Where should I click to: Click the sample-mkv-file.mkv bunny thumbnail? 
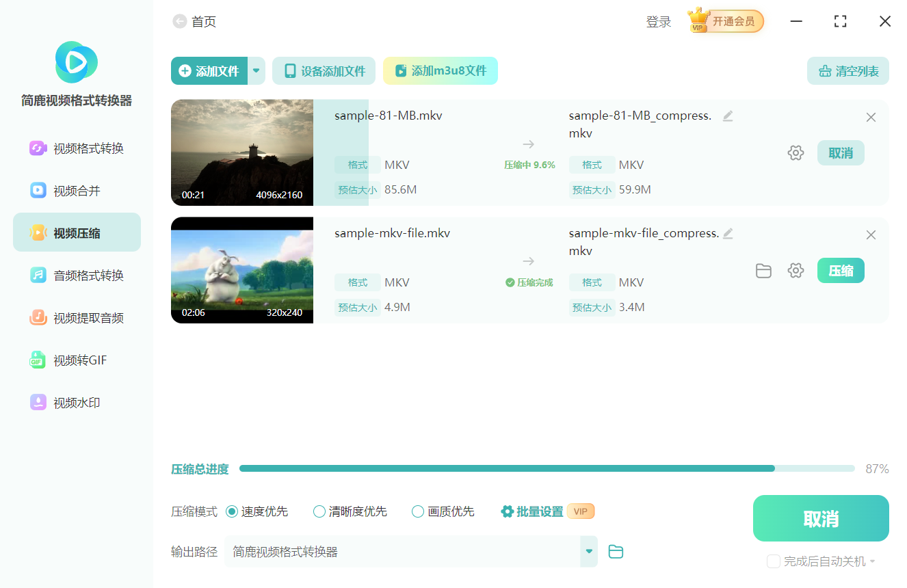pos(242,270)
